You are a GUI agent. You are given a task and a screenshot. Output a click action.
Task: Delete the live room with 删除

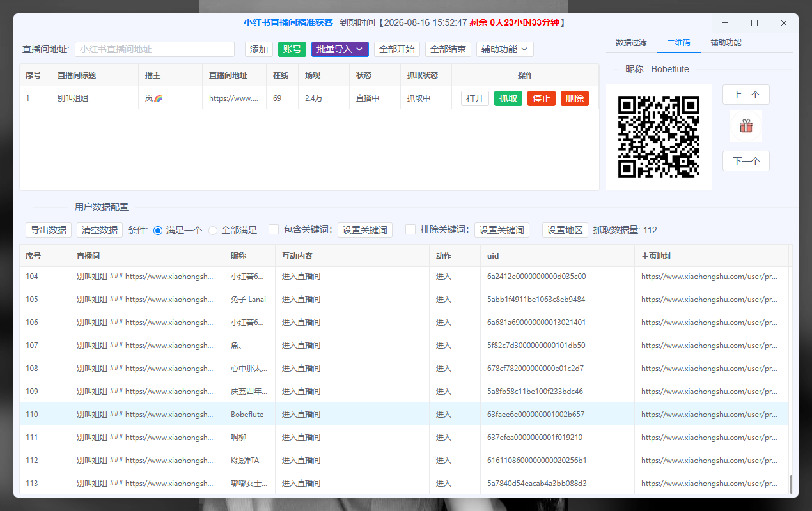click(x=575, y=98)
